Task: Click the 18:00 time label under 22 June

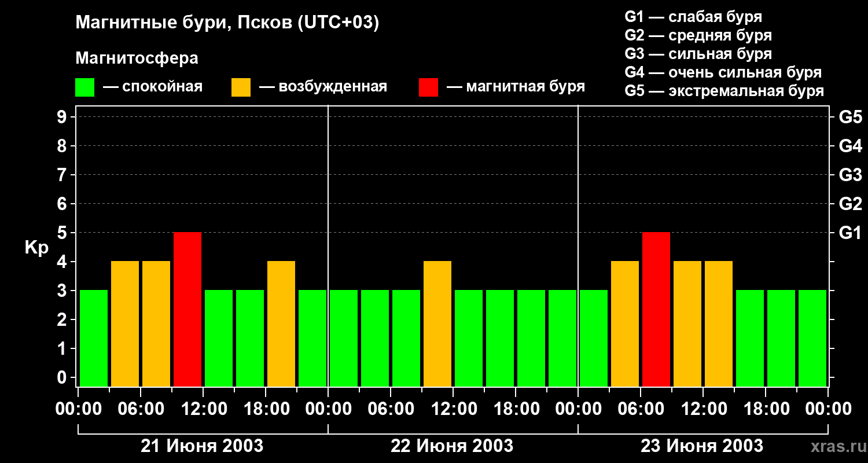Action: [x=516, y=409]
